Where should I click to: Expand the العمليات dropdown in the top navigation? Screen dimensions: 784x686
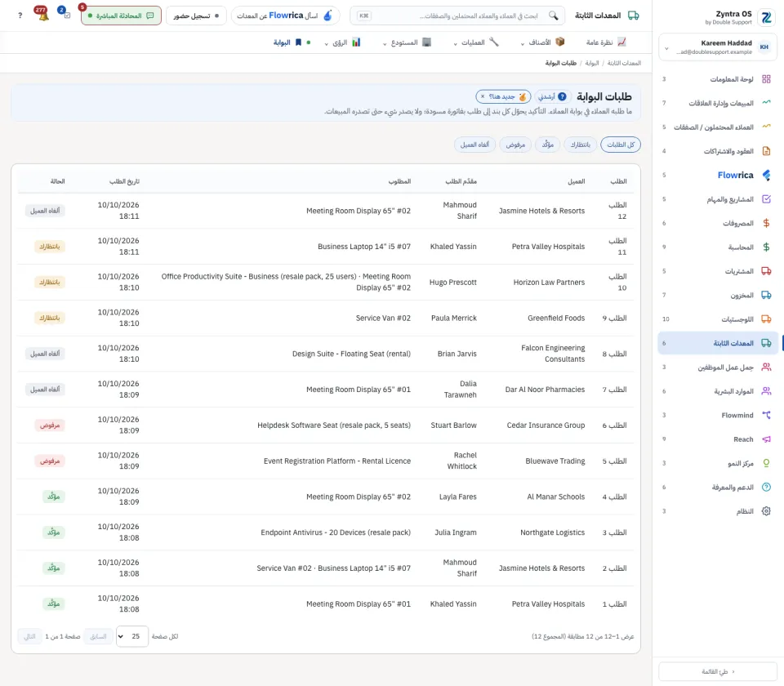click(x=476, y=42)
